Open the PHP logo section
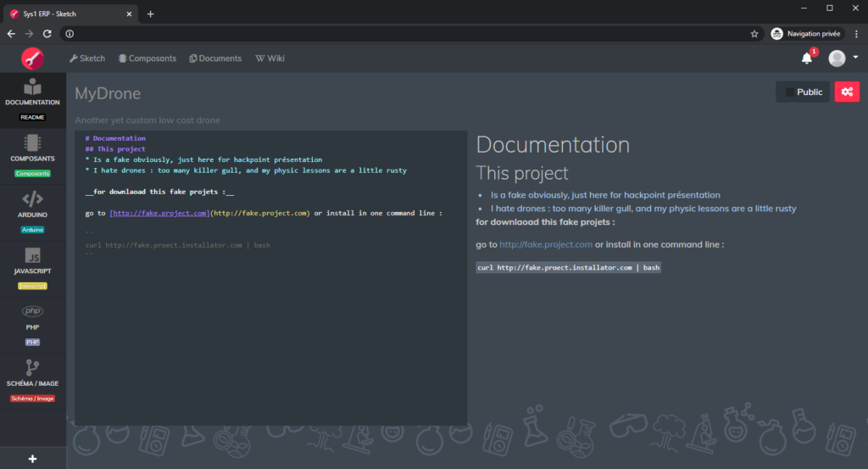This screenshot has height=469, width=868. [x=32, y=312]
